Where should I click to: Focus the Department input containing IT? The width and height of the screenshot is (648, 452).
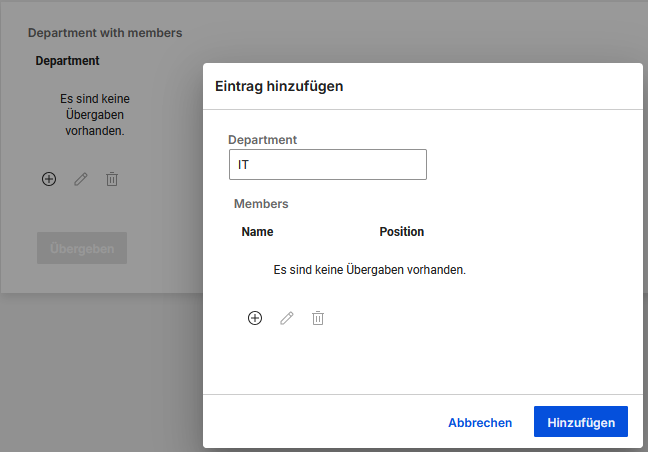tap(327, 164)
